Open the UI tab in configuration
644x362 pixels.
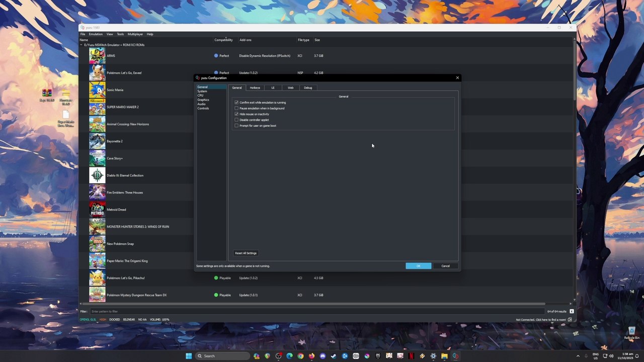pyautogui.click(x=273, y=88)
